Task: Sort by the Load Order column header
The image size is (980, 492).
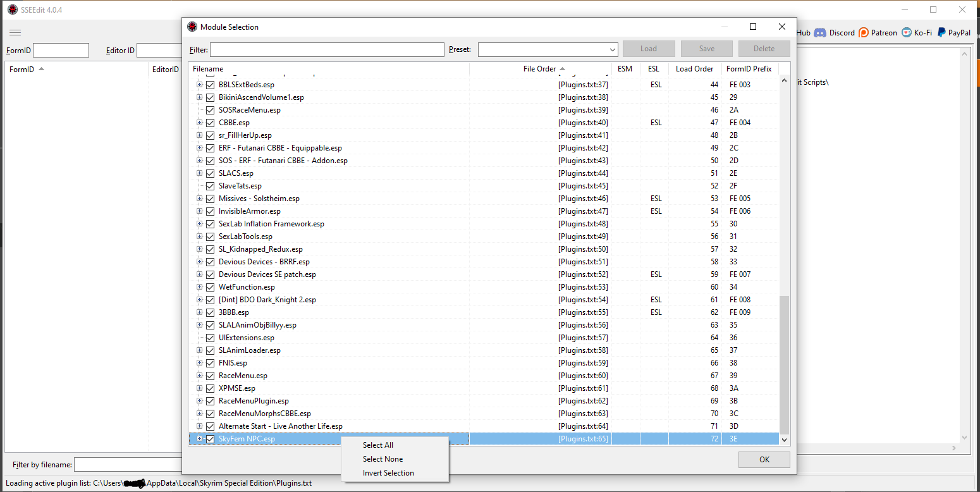Action: pyautogui.click(x=694, y=69)
